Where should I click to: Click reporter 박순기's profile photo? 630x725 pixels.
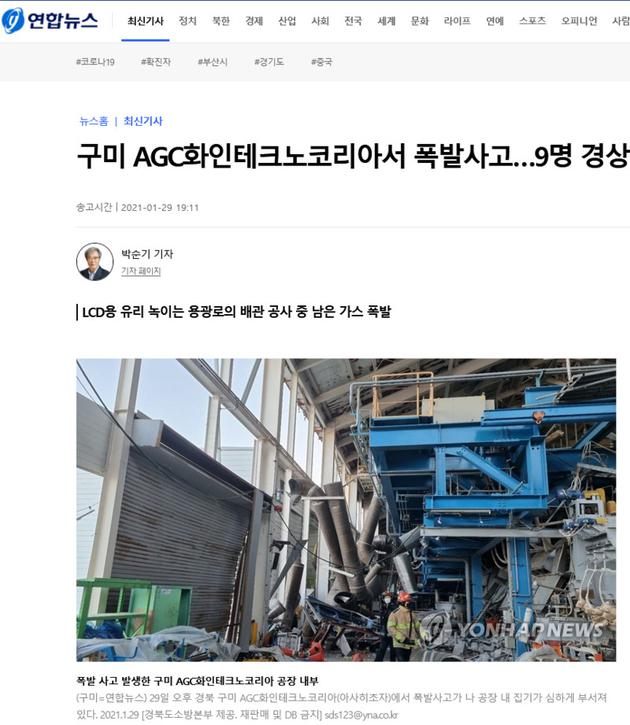(x=95, y=262)
